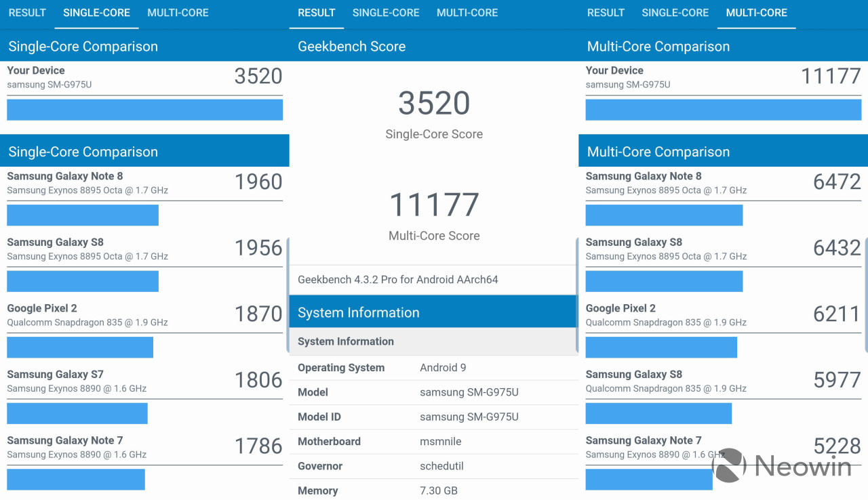This screenshot has width=868, height=500.
Task: Click the full-width bar under the 11177 Your Device score
Action: tap(724, 110)
